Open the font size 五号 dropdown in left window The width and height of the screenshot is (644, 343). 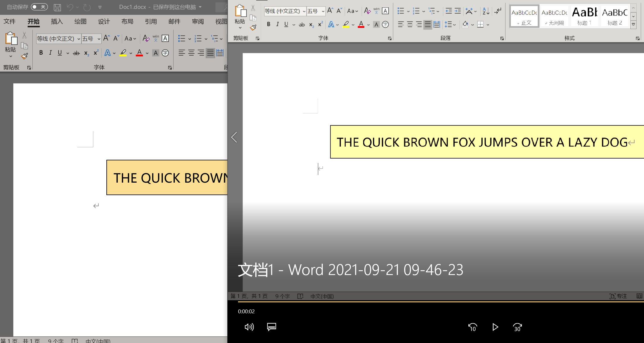coord(91,39)
